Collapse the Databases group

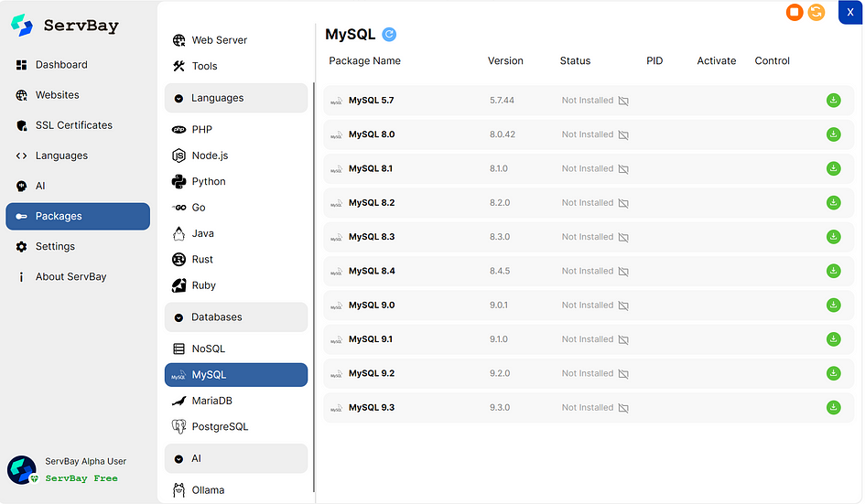pos(236,317)
